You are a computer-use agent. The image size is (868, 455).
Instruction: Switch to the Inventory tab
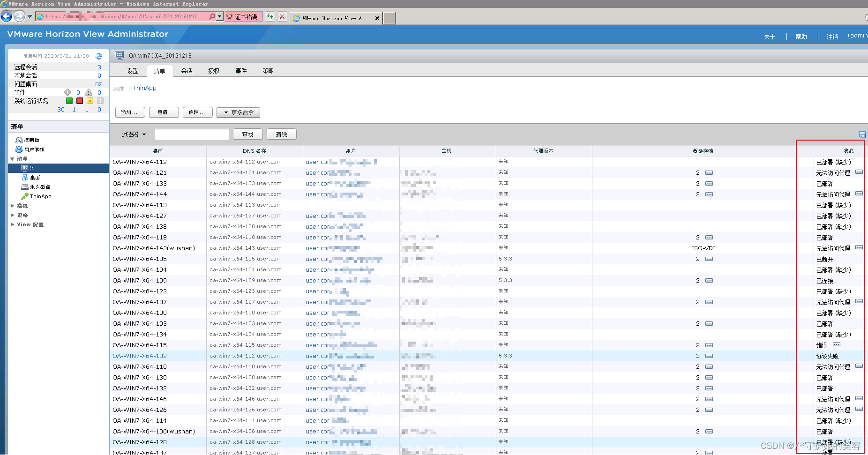coord(160,71)
